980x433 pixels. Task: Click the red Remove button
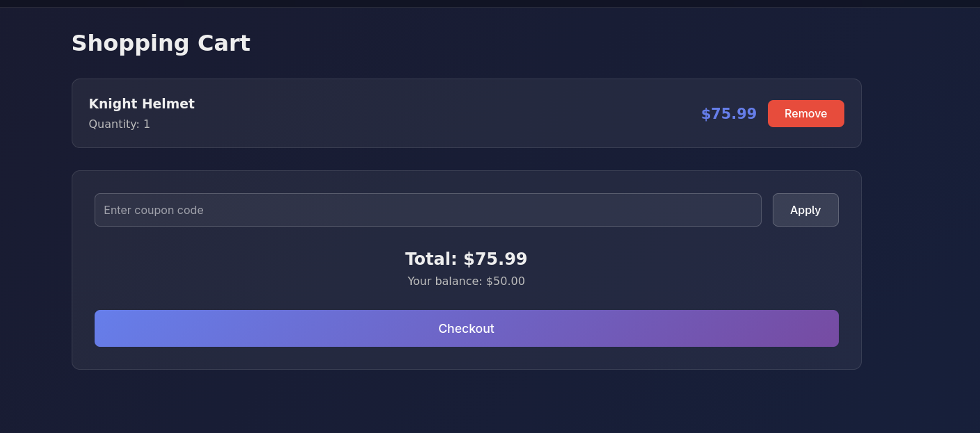click(x=805, y=113)
